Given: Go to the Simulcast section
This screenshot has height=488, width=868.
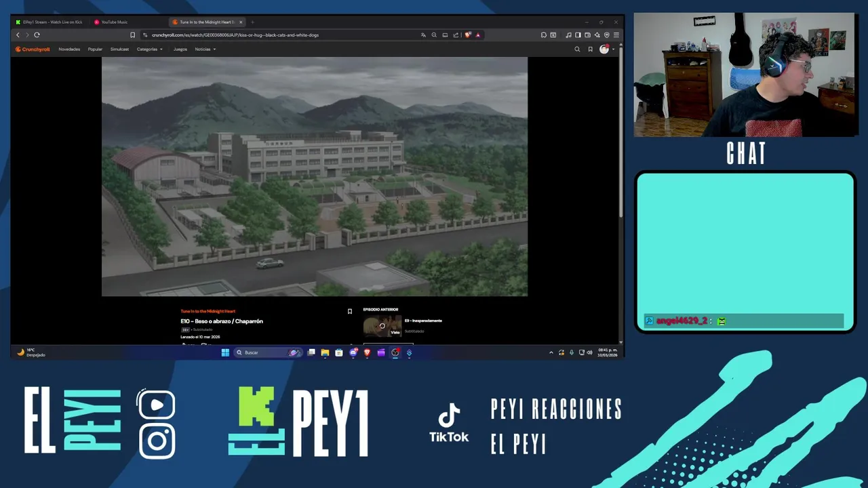Looking at the screenshot, I should (119, 49).
